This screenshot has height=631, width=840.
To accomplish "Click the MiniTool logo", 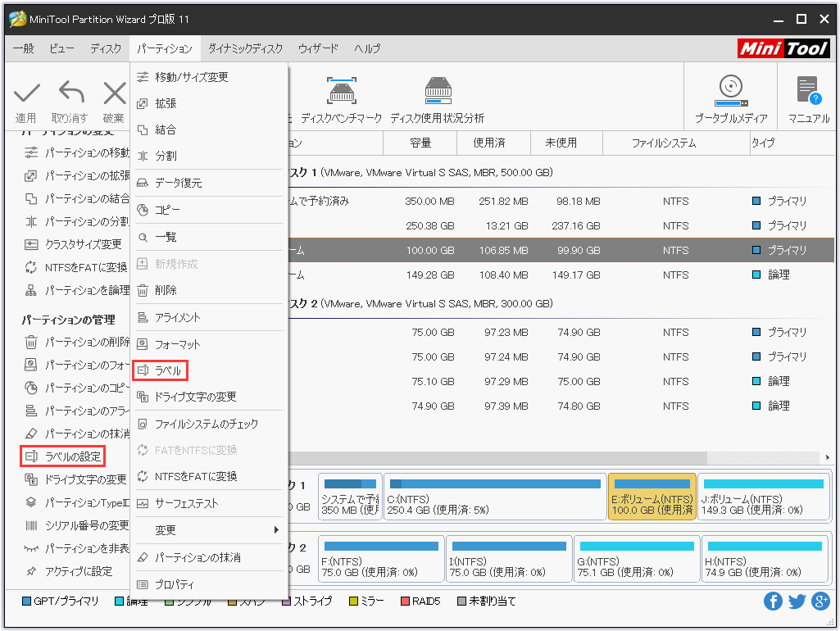I will 783,48.
